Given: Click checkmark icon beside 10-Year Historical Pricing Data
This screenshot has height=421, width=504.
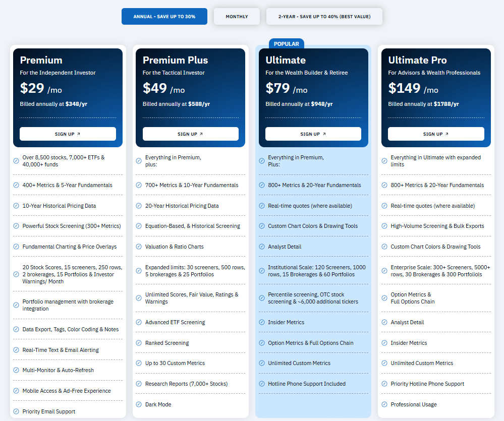Looking at the screenshot, I should pos(16,206).
